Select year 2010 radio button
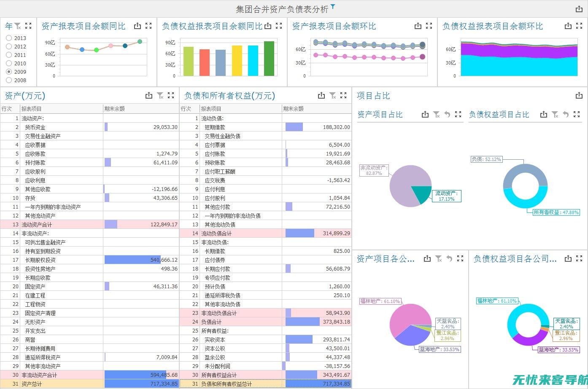The height and width of the screenshot is (389, 588). [x=9, y=63]
